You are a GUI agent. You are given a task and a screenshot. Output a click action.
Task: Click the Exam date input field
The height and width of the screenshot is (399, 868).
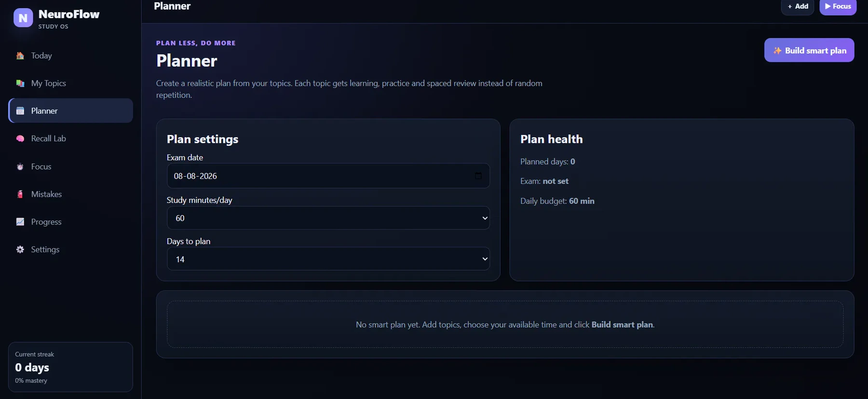(328, 176)
